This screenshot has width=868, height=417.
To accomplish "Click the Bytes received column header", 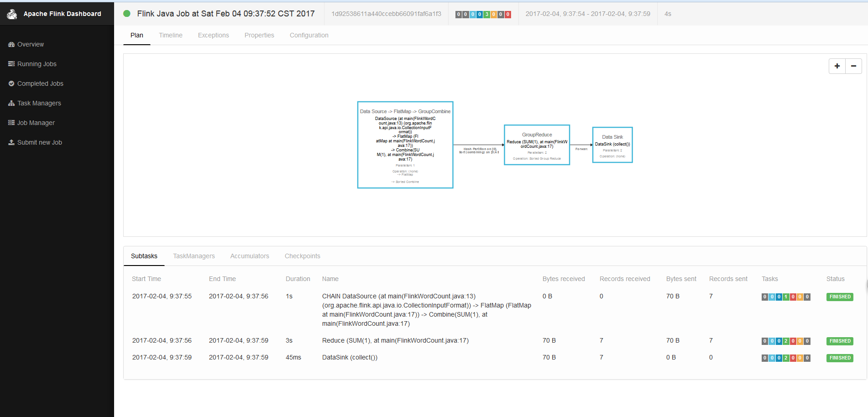I will (564, 279).
